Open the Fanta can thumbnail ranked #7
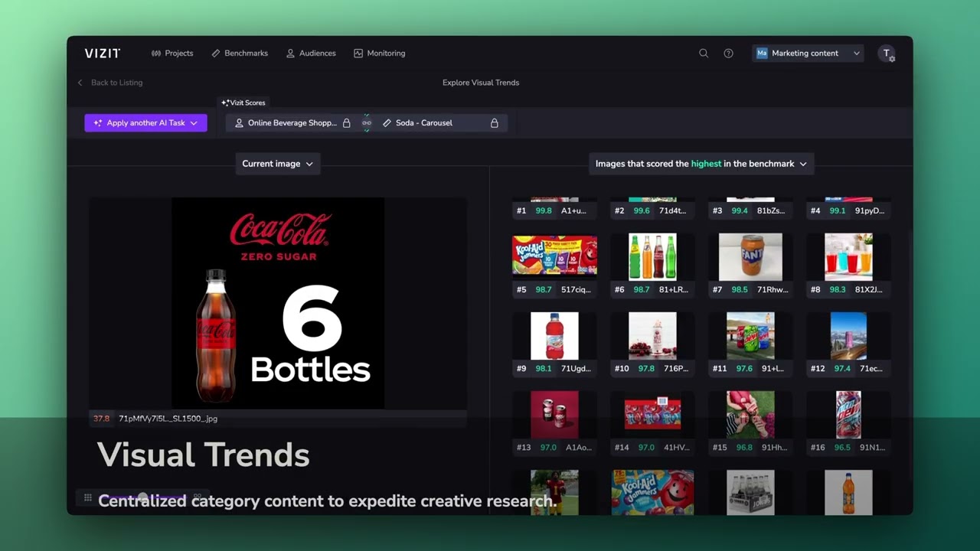Image resolution: width=980 pixels, height=551 pixels. (750, 257)
